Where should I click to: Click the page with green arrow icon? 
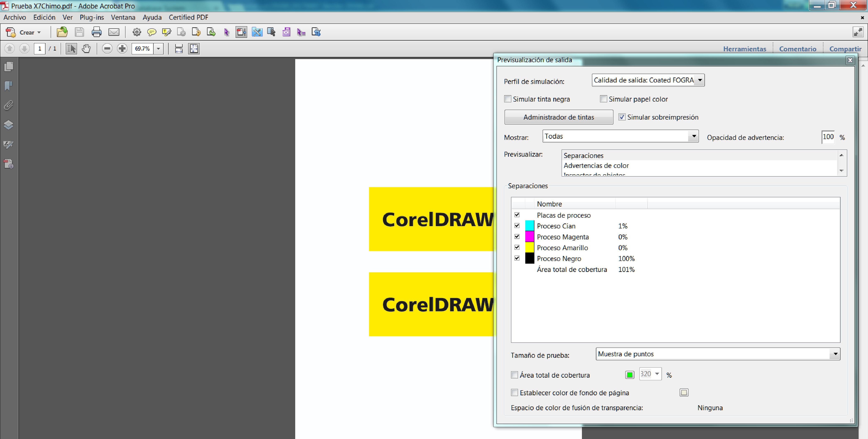point(211,32)
